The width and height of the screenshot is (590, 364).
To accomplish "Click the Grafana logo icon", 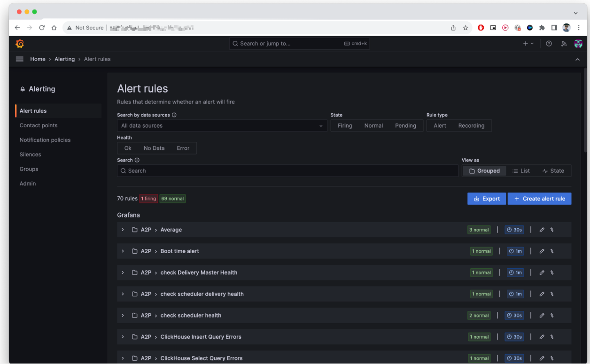I will point(20,44).
